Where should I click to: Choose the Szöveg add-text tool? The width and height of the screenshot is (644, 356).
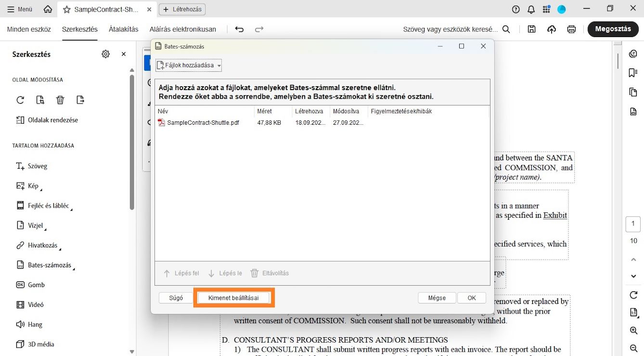(x=32, y=166)
